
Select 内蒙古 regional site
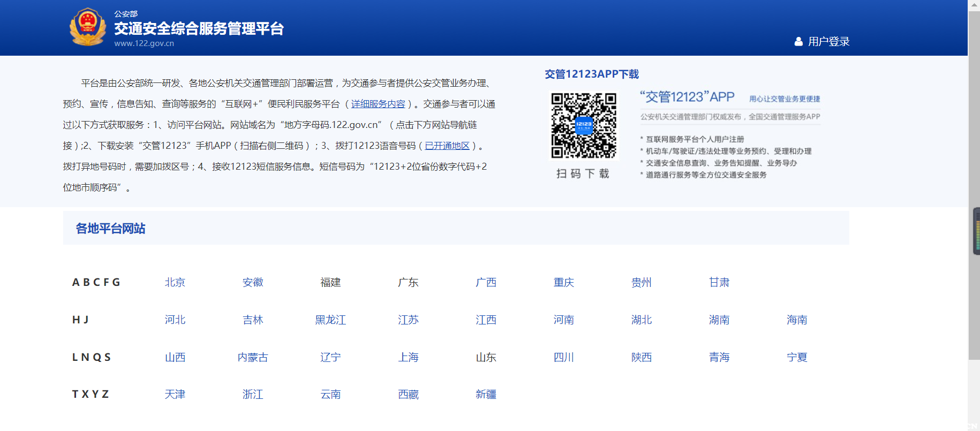[253, 357]
